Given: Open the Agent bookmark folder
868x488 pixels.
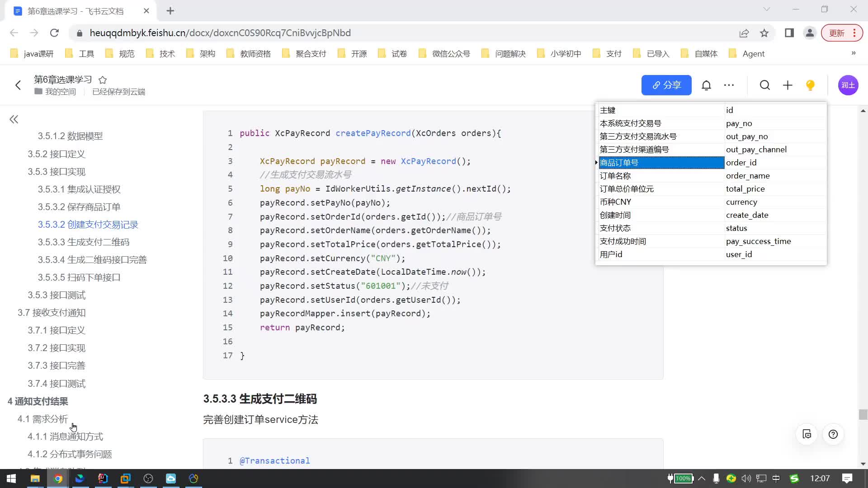Looking at the screenshot, I should (747, 54).
